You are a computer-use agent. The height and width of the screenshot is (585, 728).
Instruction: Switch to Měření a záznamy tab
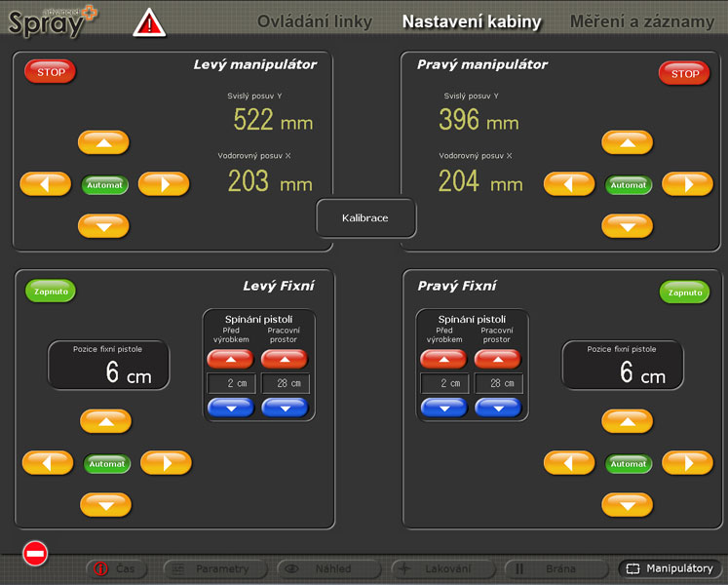point(641,21)
